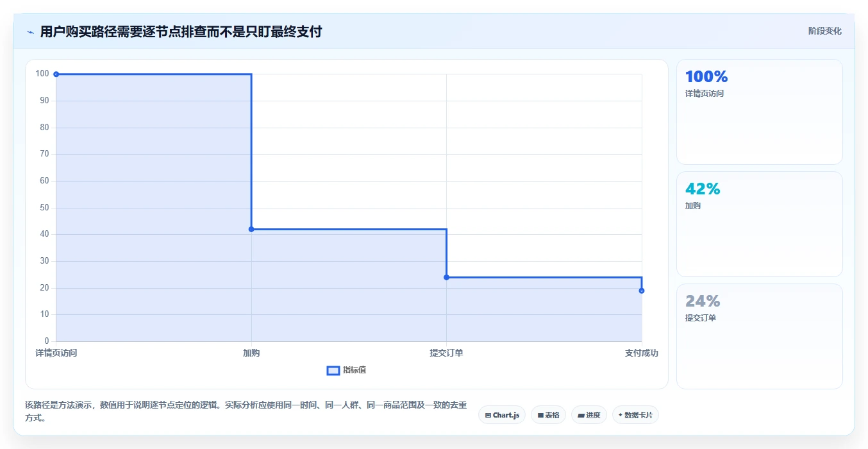The image size is (868, 449).
Task: Select the 表格 tag
Action: click(x=548, y=415)
